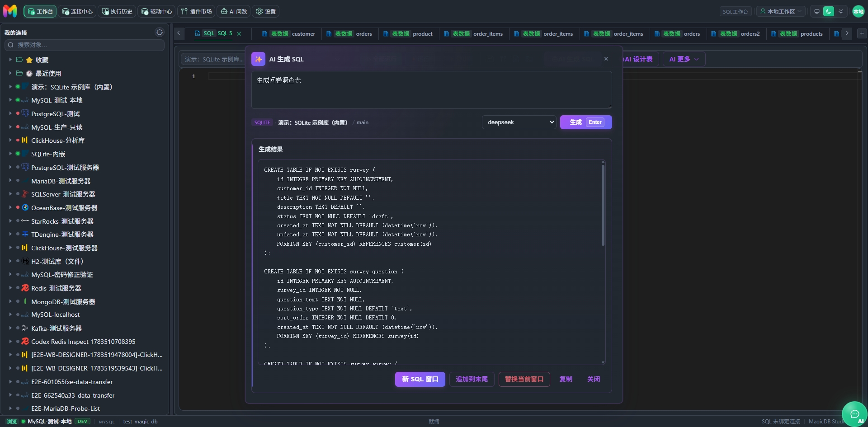Screen dimensions: 868x427
Task: Expand the StarRocks-测试服务器 connection
Action: [10, 221]
